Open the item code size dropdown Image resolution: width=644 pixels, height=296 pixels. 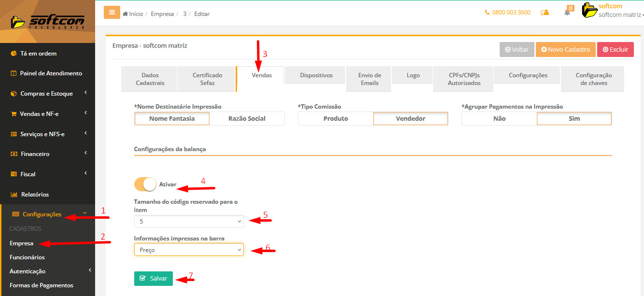(x=189, y=221)
